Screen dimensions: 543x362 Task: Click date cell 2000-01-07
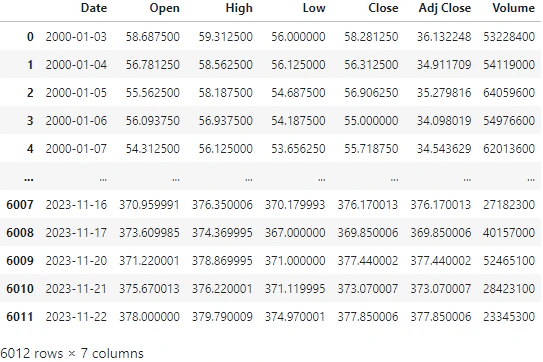coord(76,149)
